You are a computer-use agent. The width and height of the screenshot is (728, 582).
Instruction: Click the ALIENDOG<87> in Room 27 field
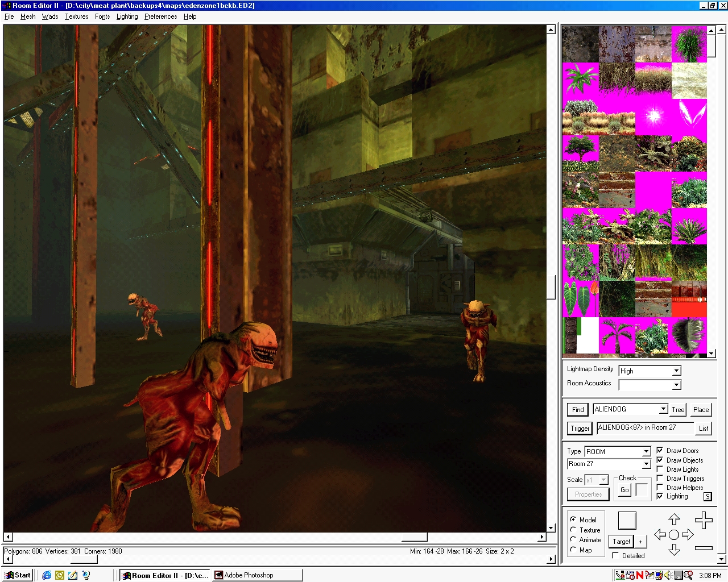644,427
